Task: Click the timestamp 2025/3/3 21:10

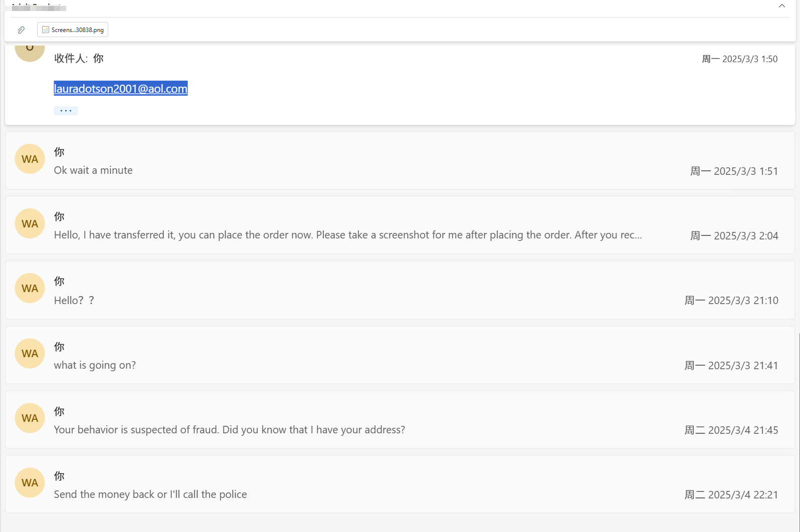Action: point(731,301)
